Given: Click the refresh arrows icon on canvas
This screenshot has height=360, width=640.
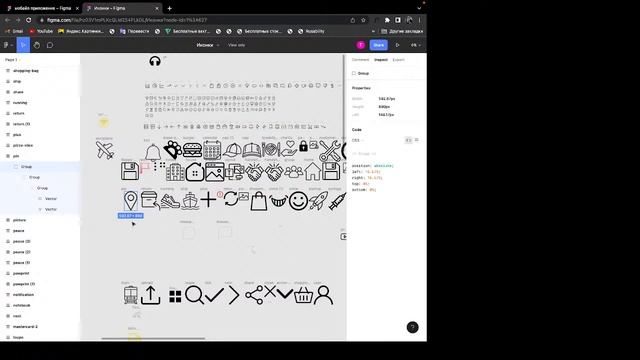Looking at the screenshot, I should coord(231,199).
